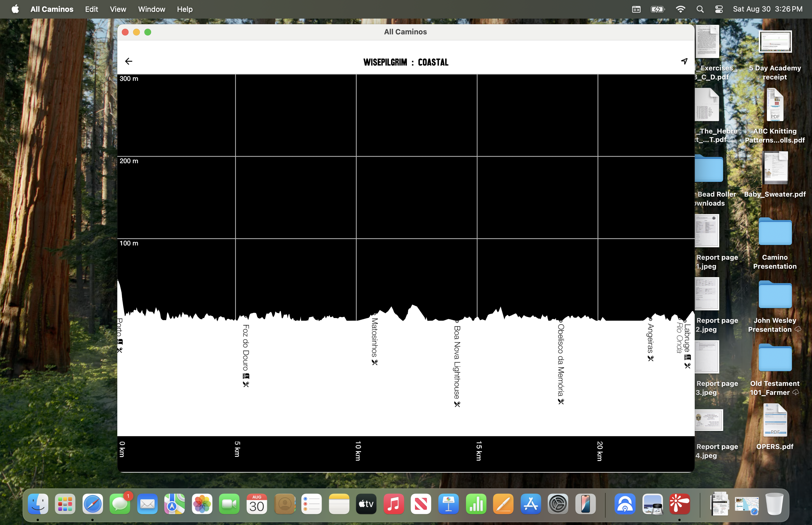The image size is (812, 525).
Task: Open the Camino Presentation folder
Action: coord(775,232)
